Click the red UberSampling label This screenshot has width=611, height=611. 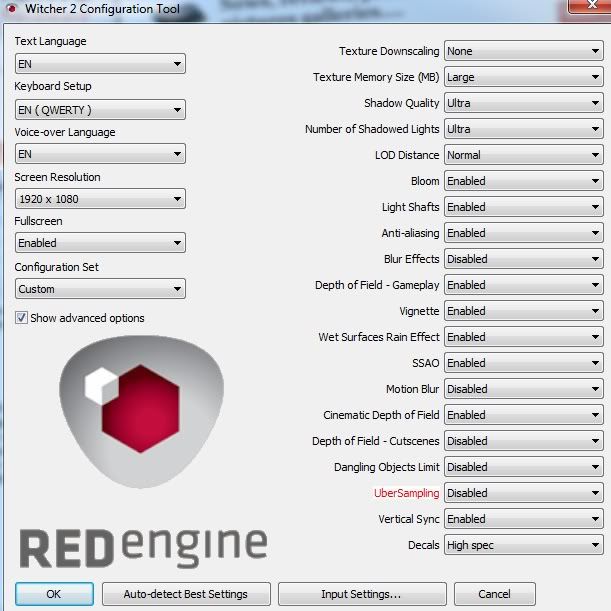point(406,493)
